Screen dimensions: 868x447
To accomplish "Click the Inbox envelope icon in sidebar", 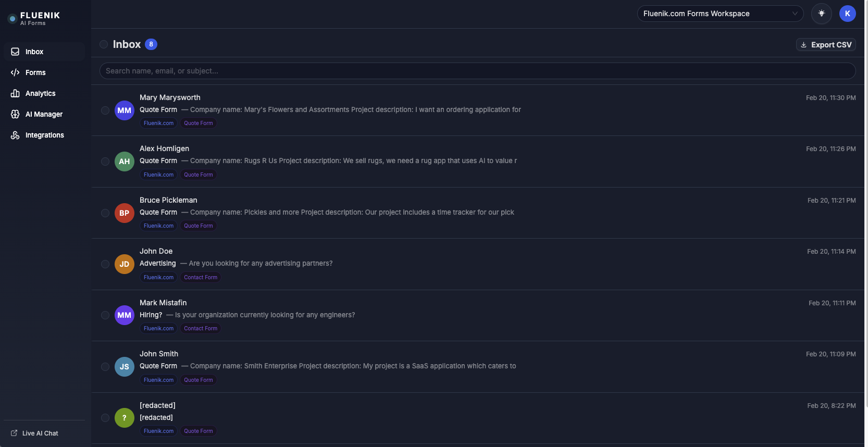I will 15,52.
